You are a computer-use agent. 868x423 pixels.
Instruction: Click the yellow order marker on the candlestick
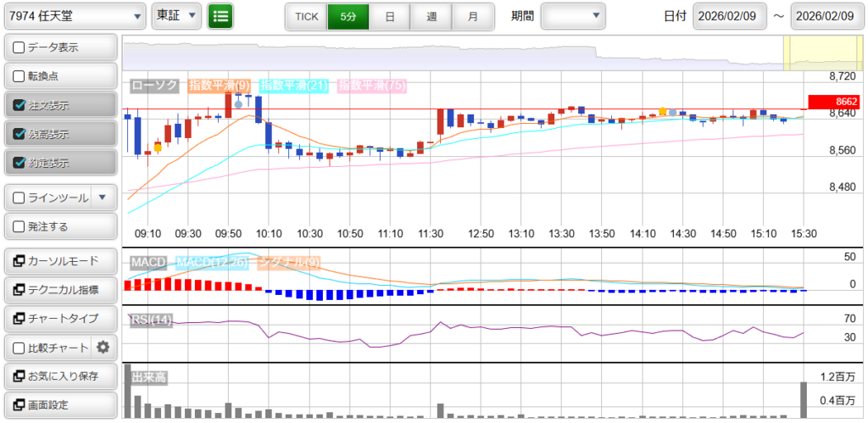pyautogui.click(x=158, y=147)
